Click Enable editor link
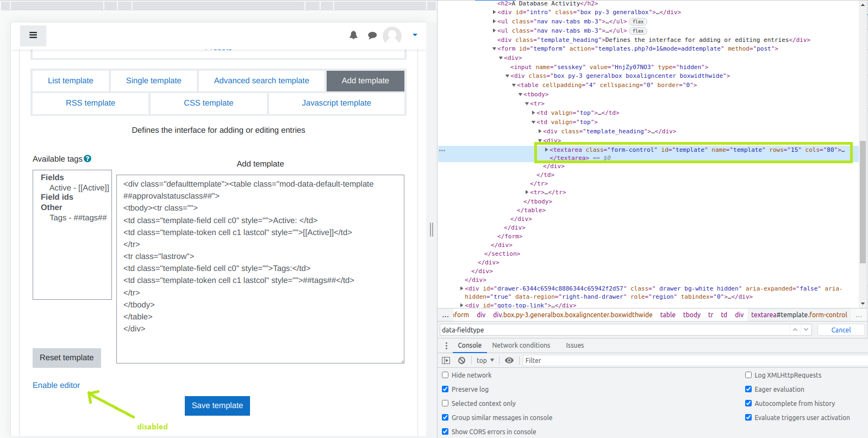Image resolution: width=868 pixels, height=438 pixels. coord(56,385)
